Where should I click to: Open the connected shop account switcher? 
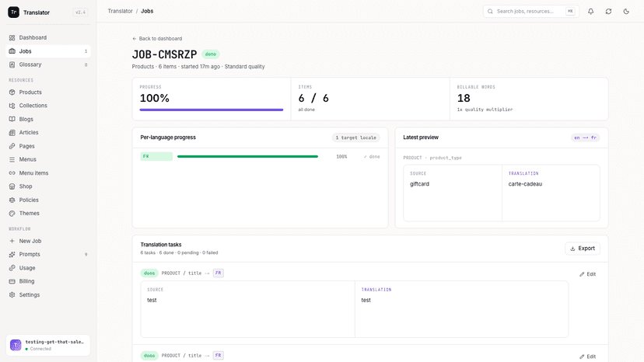[x=48, y=345]
